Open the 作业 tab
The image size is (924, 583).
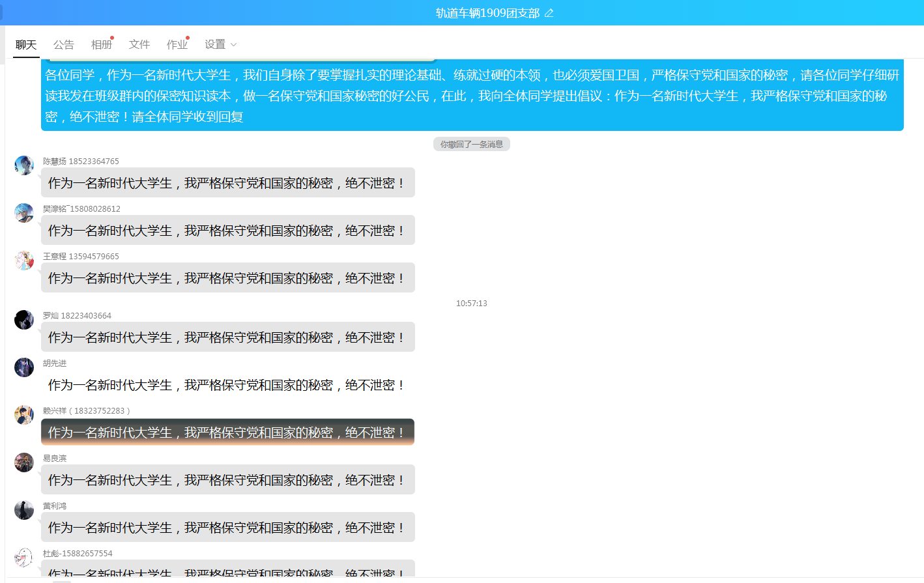pos(177,44)
